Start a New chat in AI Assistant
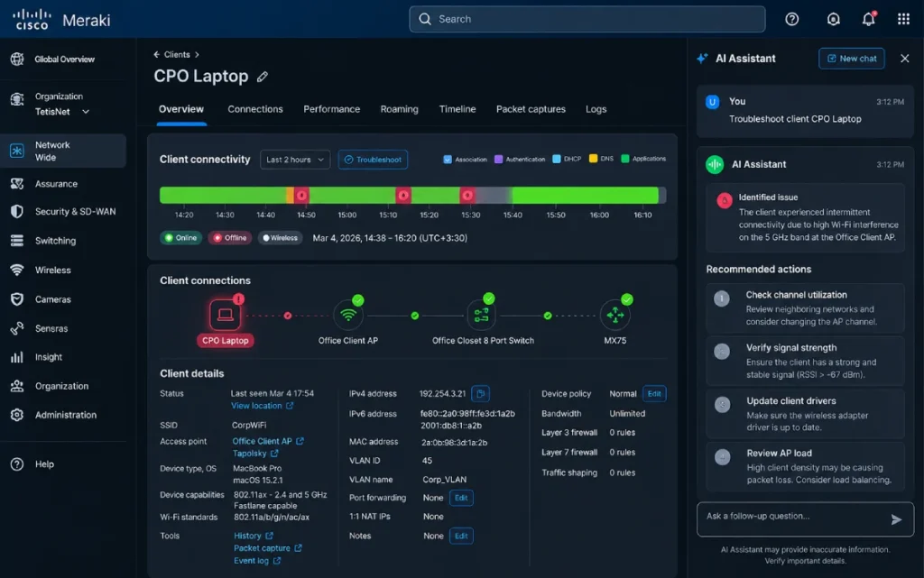 tap(852, 59)
